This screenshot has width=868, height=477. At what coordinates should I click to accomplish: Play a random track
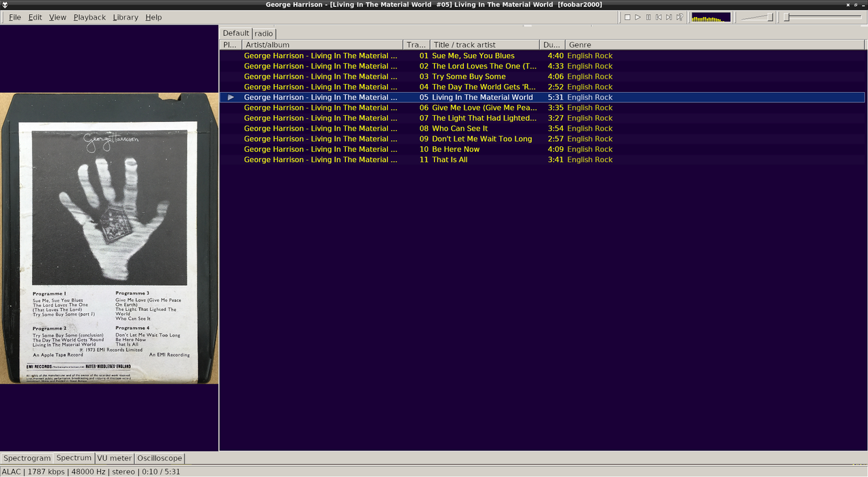(679, 17)
